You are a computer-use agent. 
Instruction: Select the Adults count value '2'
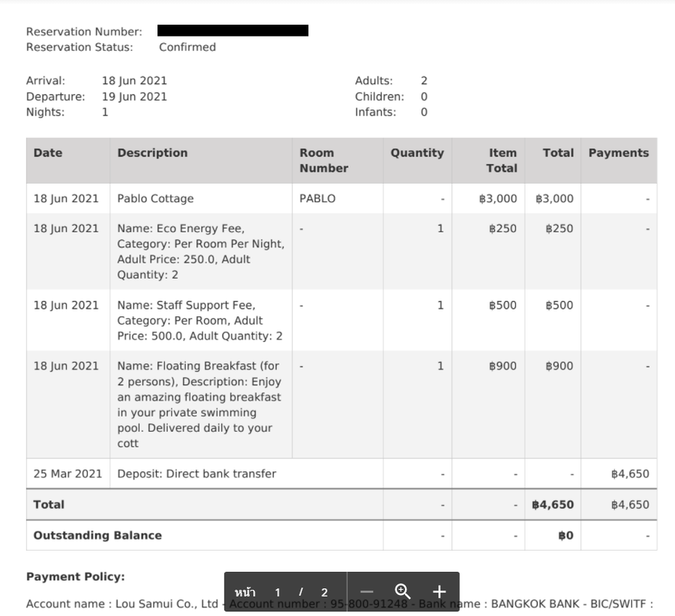tap(424, 81)
